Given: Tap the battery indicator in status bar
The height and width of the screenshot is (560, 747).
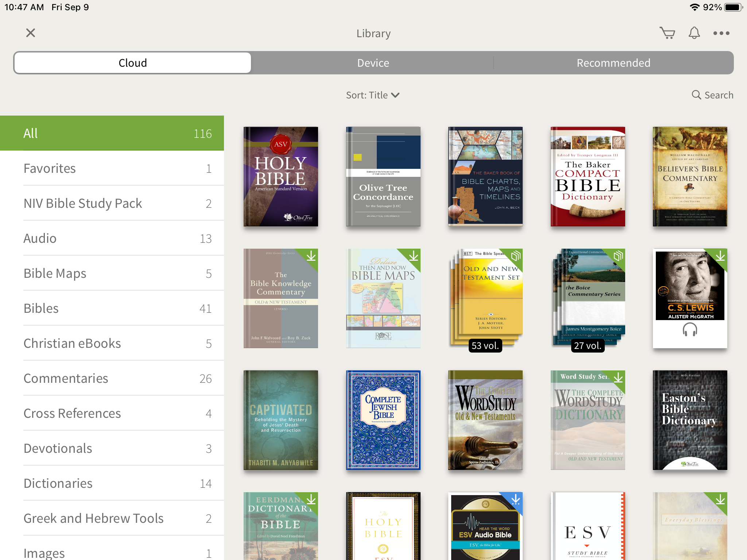Looking at the screenshot, I should click(x=734, y=7).
